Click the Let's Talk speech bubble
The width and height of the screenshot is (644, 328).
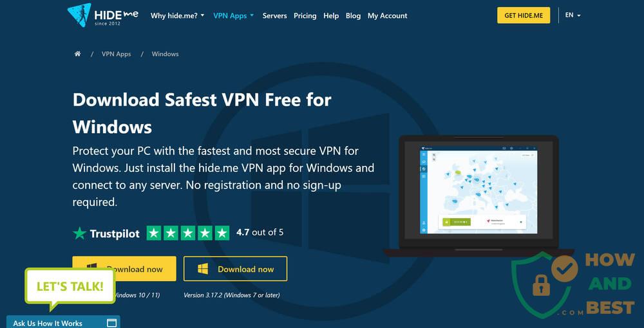click(70, 288)
